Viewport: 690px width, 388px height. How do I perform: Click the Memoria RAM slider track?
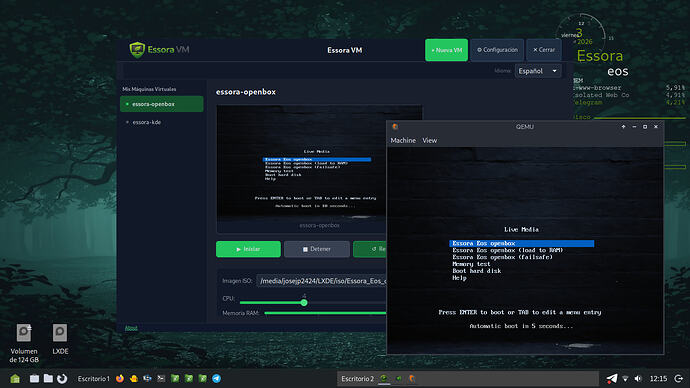coord(325,313)
